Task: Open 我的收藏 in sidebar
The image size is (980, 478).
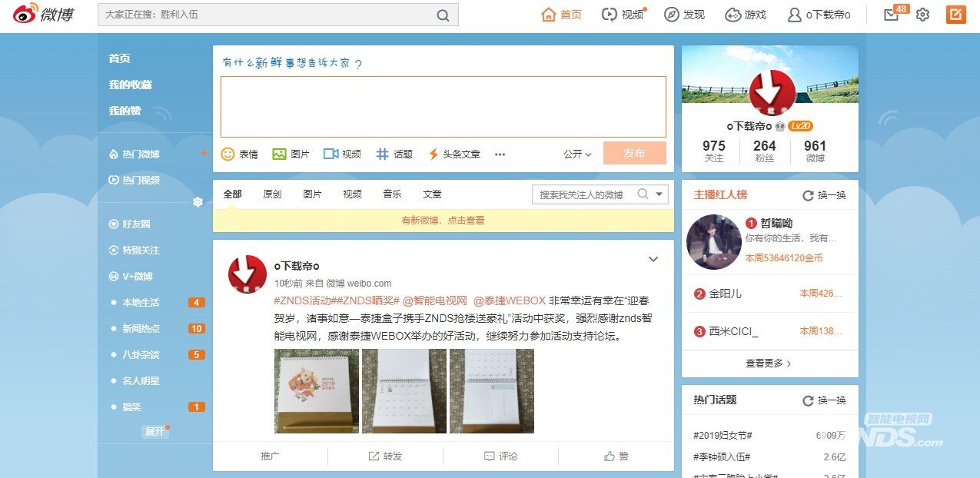Action: 130,85
